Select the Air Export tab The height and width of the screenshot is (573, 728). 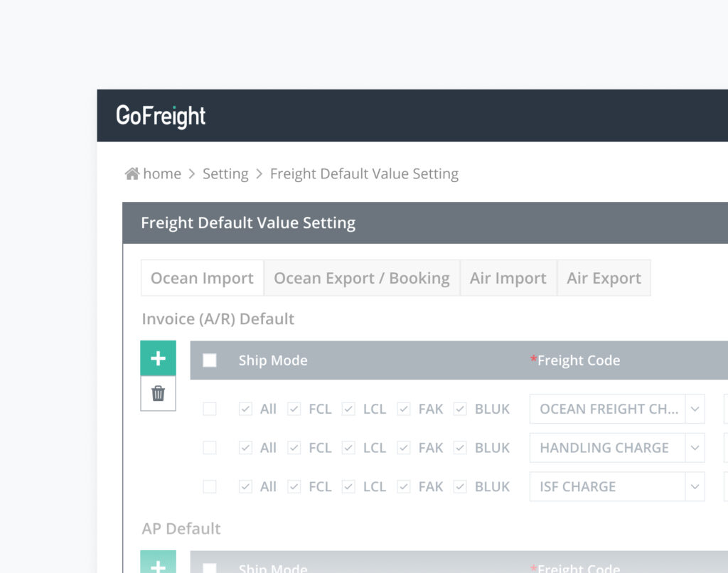[604, 278]
